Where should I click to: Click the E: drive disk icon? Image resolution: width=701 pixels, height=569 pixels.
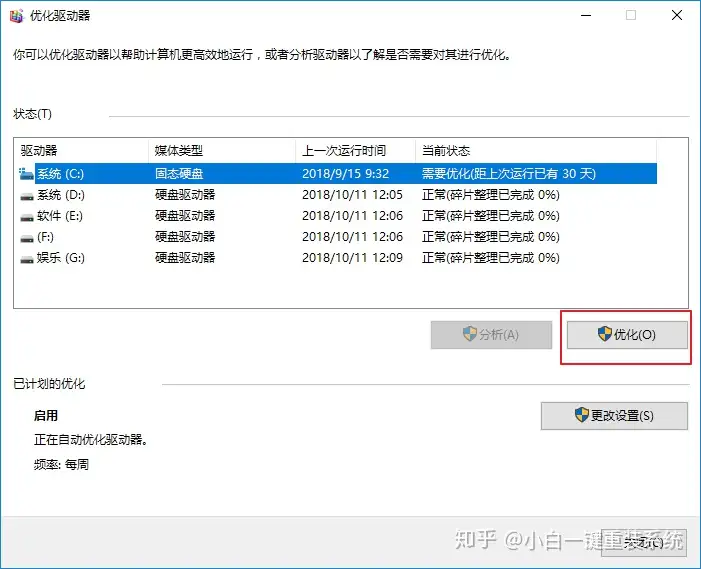tap(27, 217)
